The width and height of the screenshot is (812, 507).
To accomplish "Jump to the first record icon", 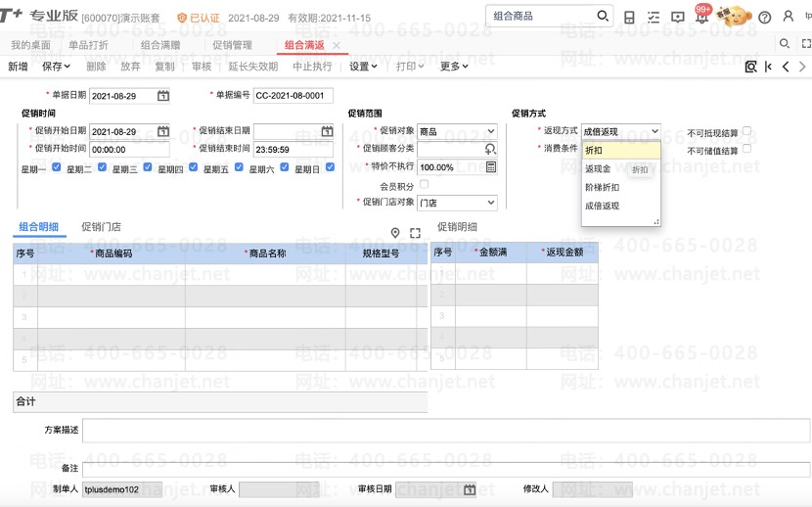I will pyautogui.click(x=768, y=67).
